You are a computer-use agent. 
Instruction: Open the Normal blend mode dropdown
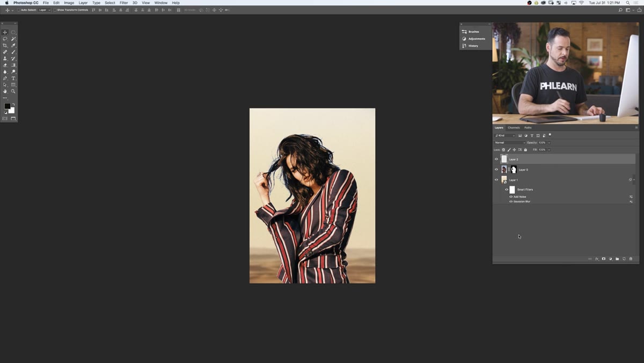click(x=509, y=143)
